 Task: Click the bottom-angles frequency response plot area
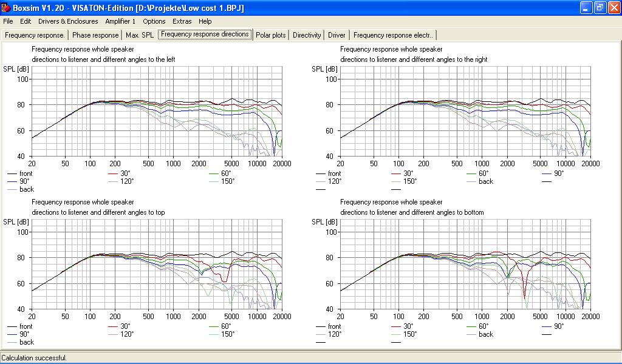click(x=465, y=264)
